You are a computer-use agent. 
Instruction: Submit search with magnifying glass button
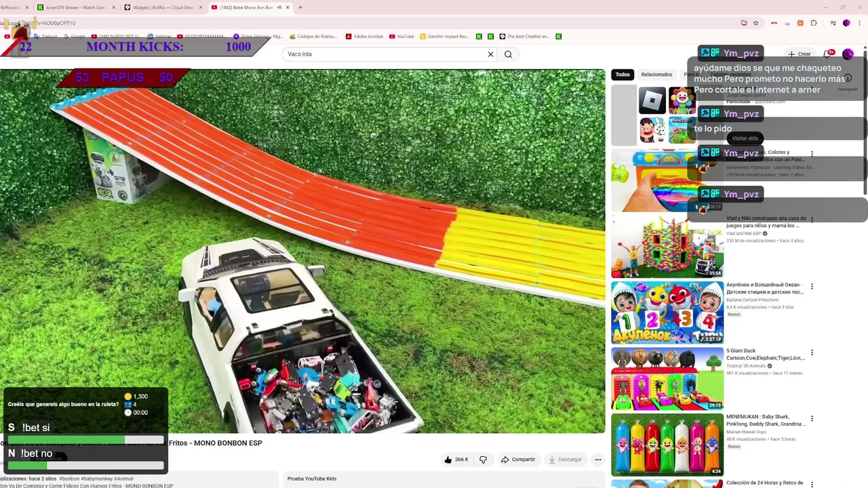click(x=509, y=54)
